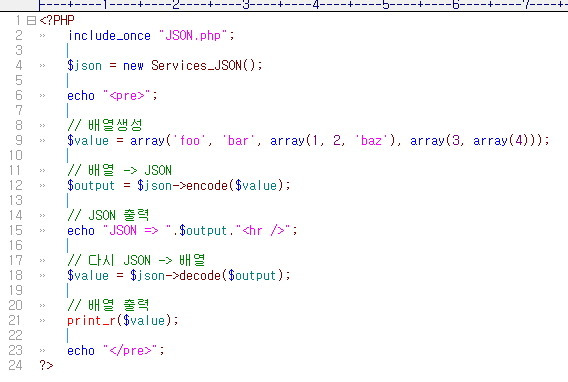The image size is (568, 382).
Task: Click line number 12 in gutter
Action: coord(16,185)
